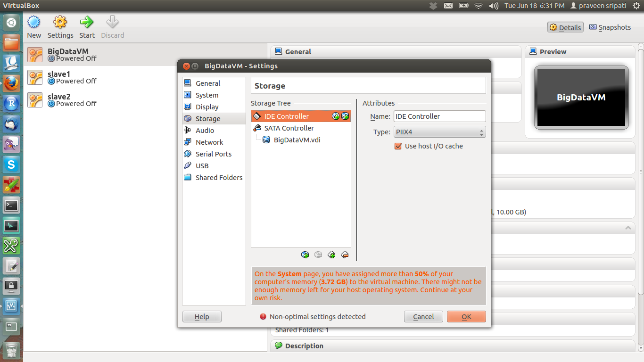Select General in settings category list

(x=214, y=83)
